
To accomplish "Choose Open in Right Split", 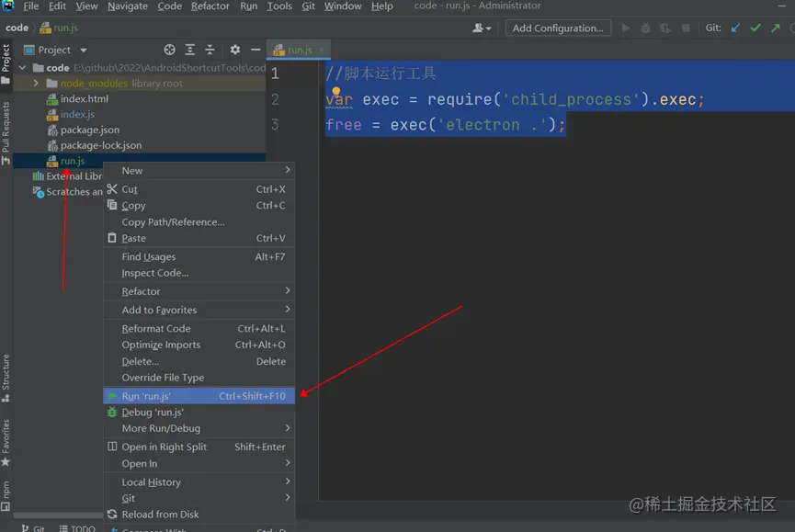I will (x=199, y=447).
